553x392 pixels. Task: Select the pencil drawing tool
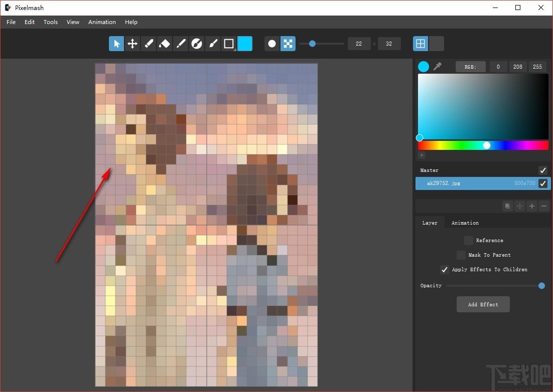pyautogui.click(x=149, y=44)
